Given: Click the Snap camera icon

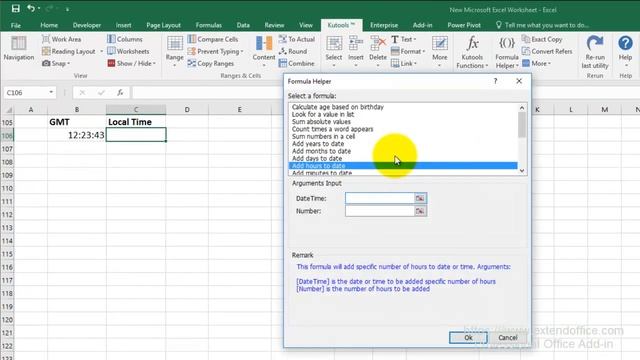Looking at the screenshot, I should [46, 64].
